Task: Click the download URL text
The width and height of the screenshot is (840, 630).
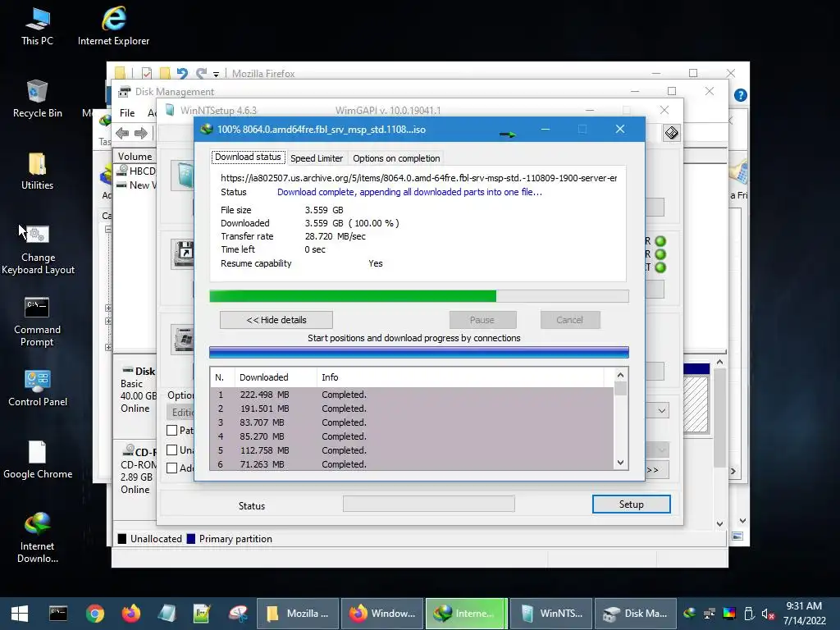Action: tap(418, 178)
